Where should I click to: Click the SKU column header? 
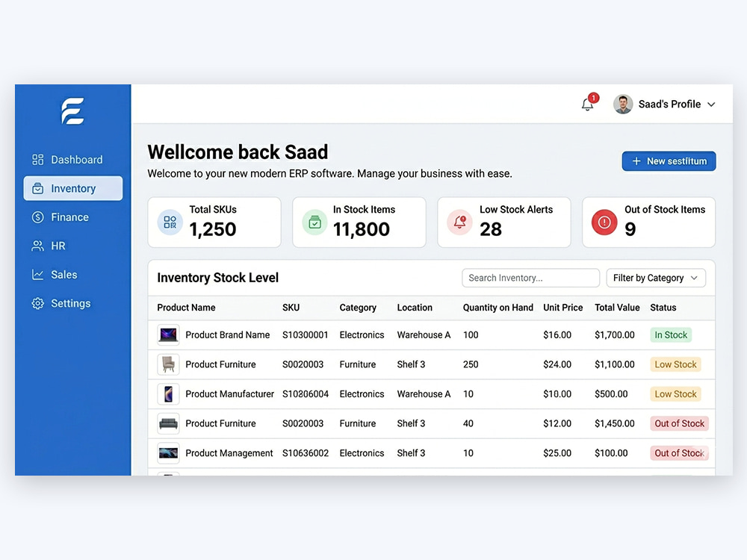point(291,308)
